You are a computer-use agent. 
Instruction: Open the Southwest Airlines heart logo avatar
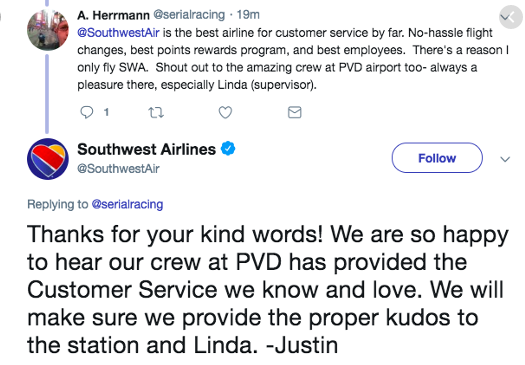[x=48, y=159]
